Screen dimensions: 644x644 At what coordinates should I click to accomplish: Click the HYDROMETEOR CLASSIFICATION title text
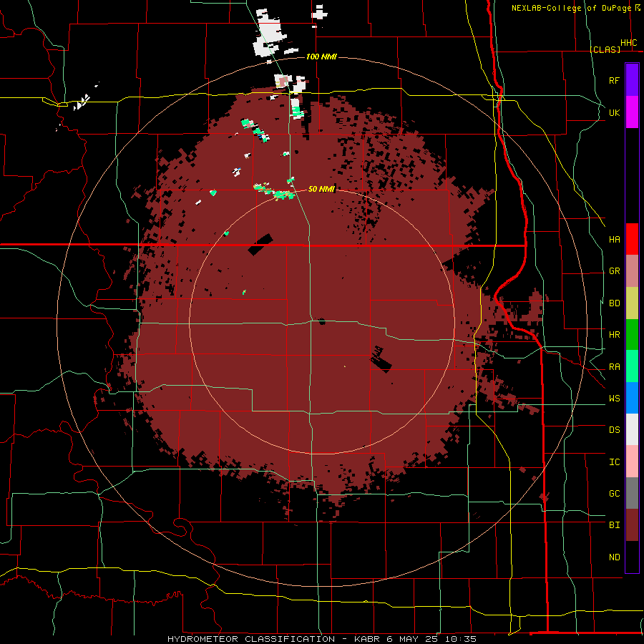(251, 639)
